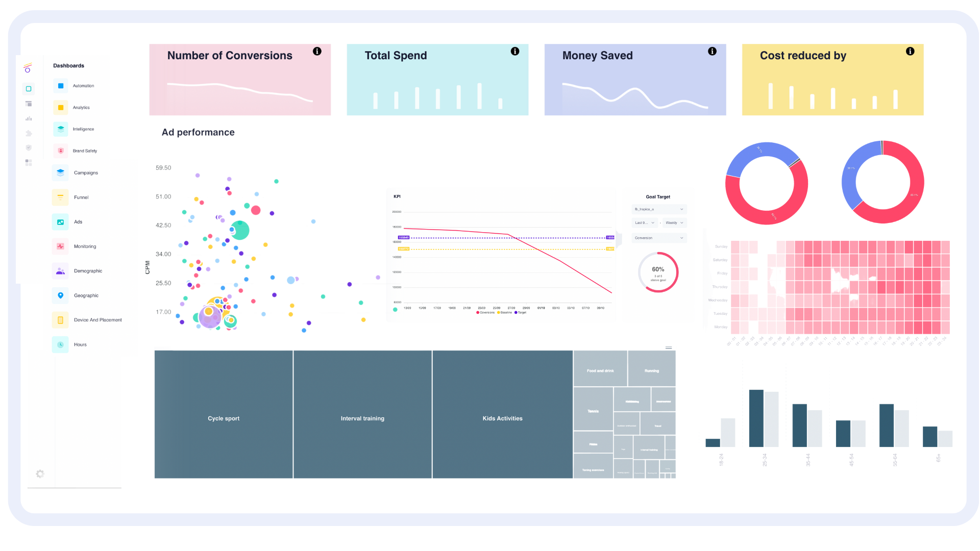Toggle the Target series in the KPI legend
980x551 pixels.
coord(521,313)
